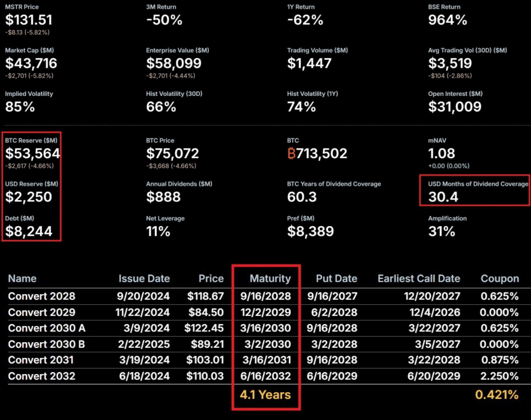Screen dimensions: 531x420
Task: Select the Convert 2030 A row
Action: [46, 328]
